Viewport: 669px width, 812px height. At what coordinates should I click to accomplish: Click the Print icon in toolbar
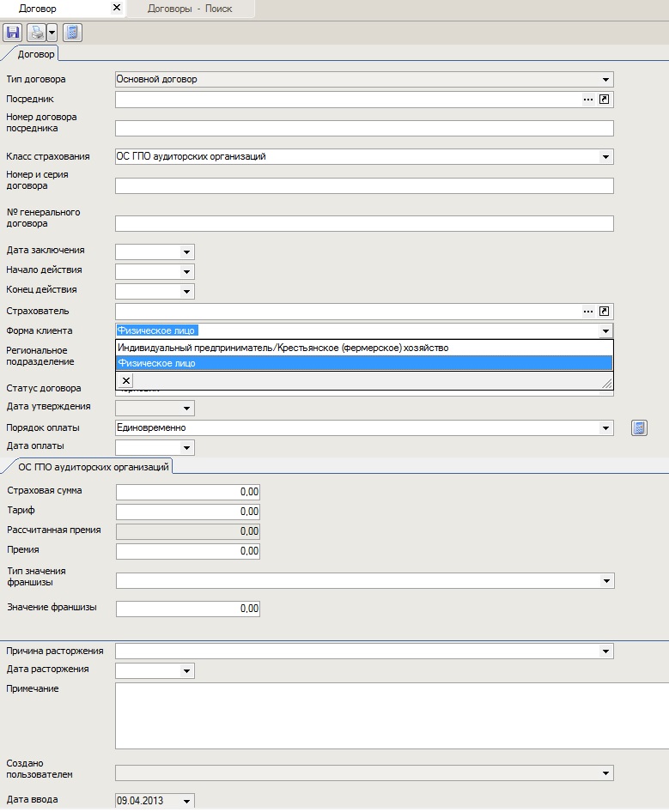pos(36,33)
